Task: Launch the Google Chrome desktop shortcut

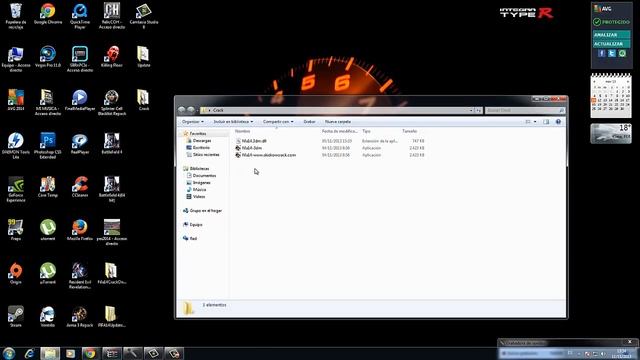Action: tap(48, 13)
